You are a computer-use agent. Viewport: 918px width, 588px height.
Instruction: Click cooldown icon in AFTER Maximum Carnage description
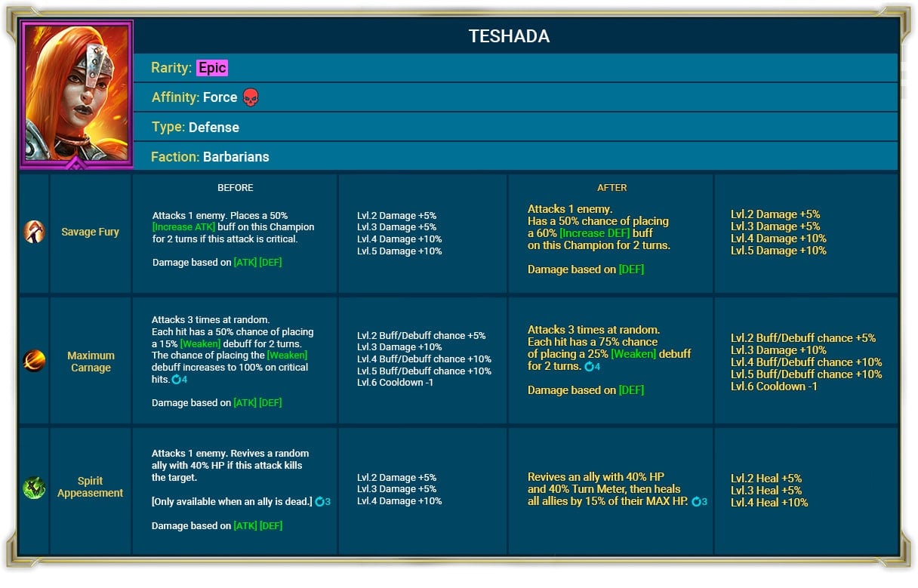590,367
